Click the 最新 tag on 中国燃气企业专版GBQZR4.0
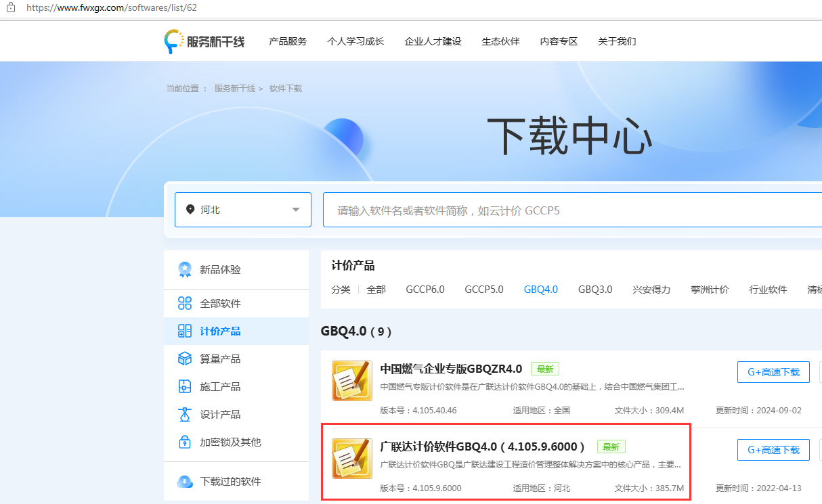Viewport: 822px width, 504px height. (x=545, y=369)
